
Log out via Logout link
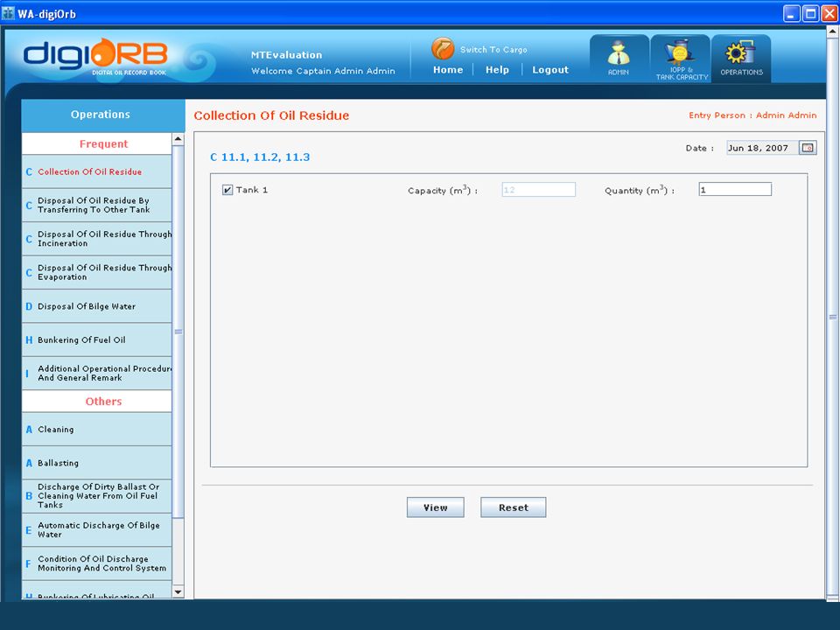tap(550, 70)
